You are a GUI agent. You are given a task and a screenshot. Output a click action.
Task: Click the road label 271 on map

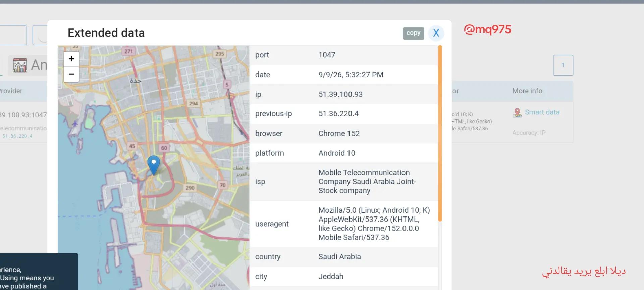pos(129,51)
